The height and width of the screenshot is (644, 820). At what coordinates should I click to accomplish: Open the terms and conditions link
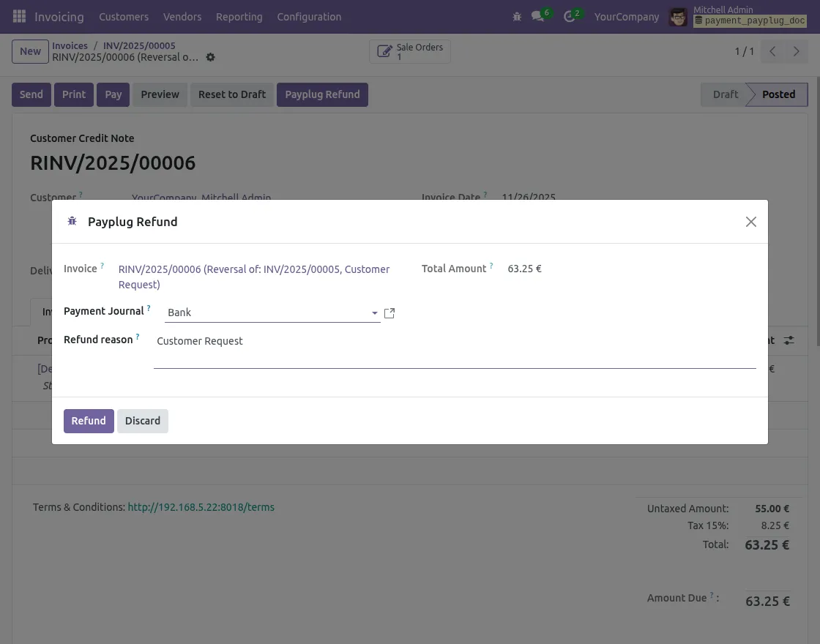coord(201,506)
